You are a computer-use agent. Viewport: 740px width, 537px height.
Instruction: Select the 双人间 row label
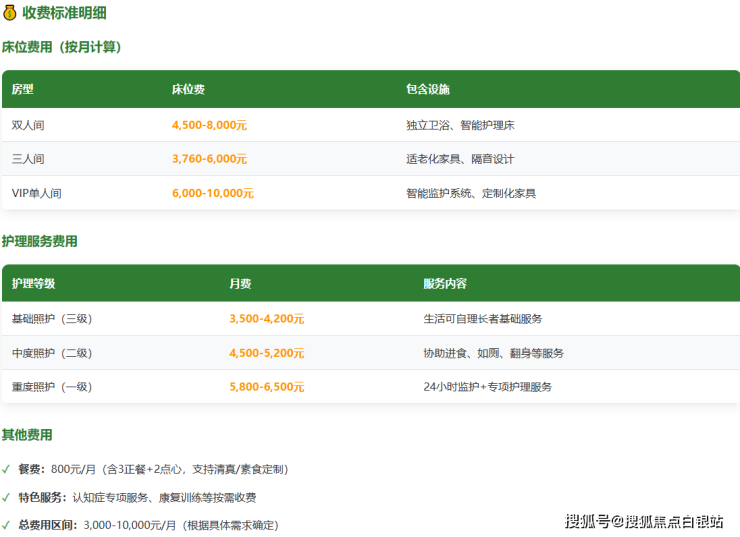pos(28,126)
